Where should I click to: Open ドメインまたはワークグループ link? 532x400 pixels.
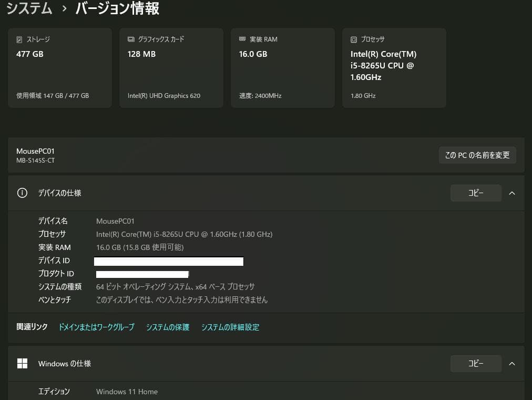pyautogui.click(x=96, y=327)
